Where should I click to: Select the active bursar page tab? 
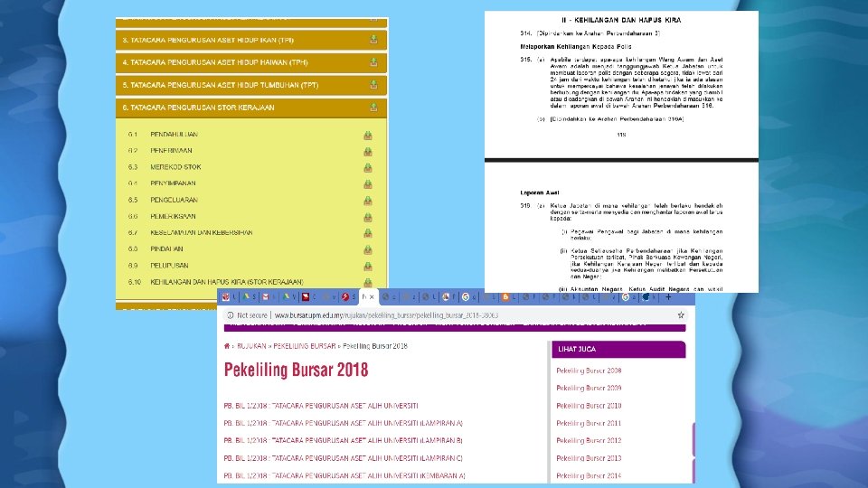tap(369, 297)
